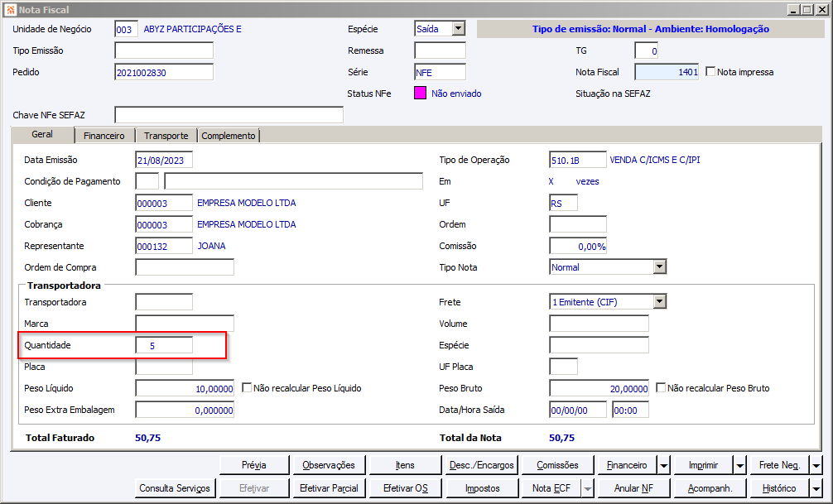Switch to the Geral tab
The width and height of the screenshot is (833, 504).
point(42,134)
